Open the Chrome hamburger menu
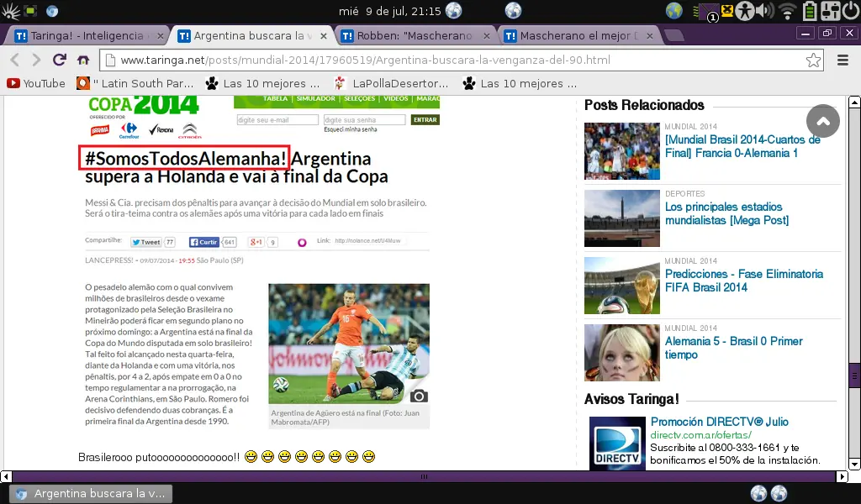Image resolution: width=861 pixels, height=504 pixels. click(843, 60)
